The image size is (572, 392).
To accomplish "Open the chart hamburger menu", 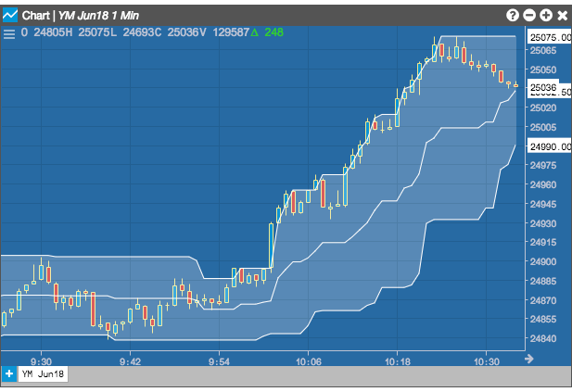I will point(9,34).
